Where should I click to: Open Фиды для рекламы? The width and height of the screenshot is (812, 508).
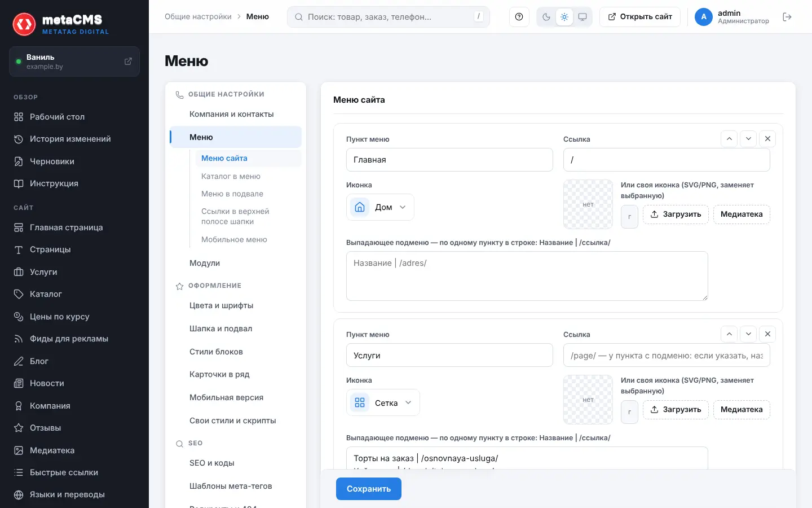74,339
